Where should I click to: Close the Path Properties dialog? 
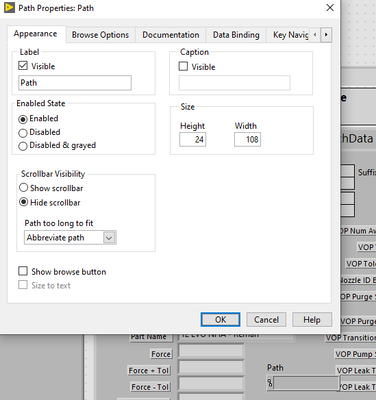click(x=330, y=8)
